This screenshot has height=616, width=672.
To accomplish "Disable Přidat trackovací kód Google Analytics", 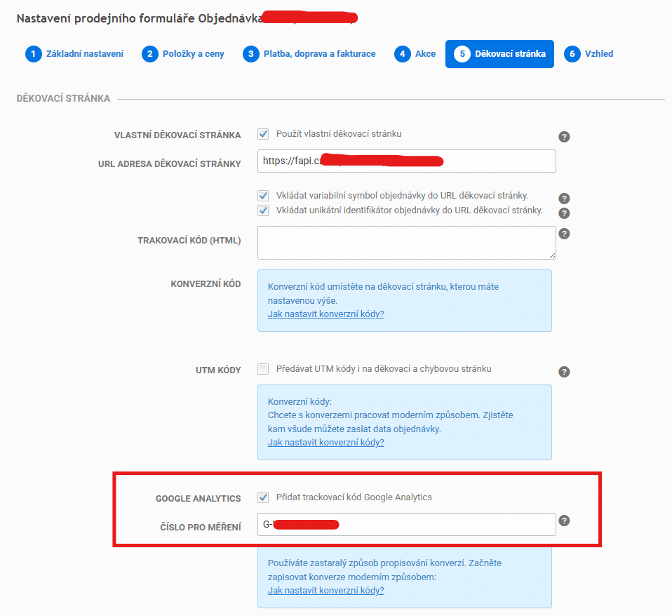I will (264, 497).
